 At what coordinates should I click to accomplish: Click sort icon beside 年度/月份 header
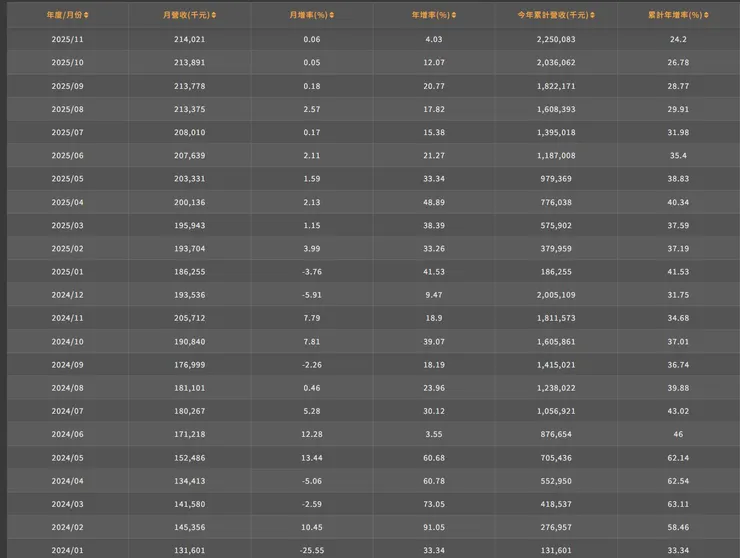click(x=86, y=15)
